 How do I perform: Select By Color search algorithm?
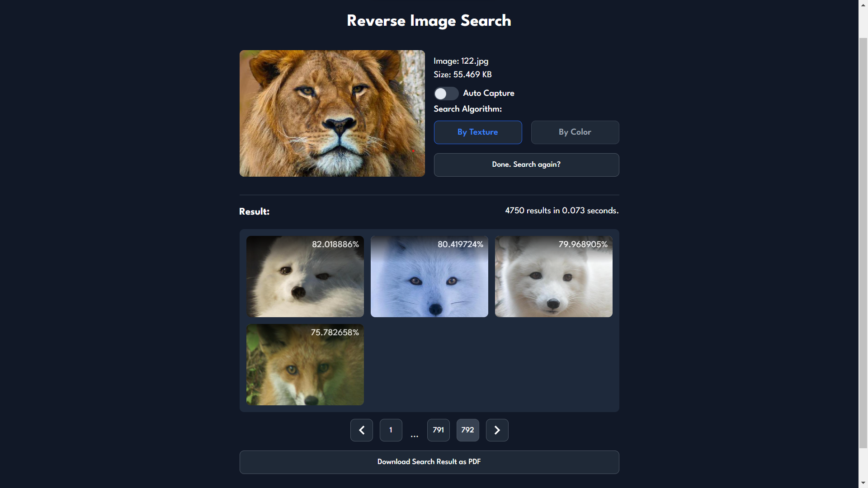point(575,132)
